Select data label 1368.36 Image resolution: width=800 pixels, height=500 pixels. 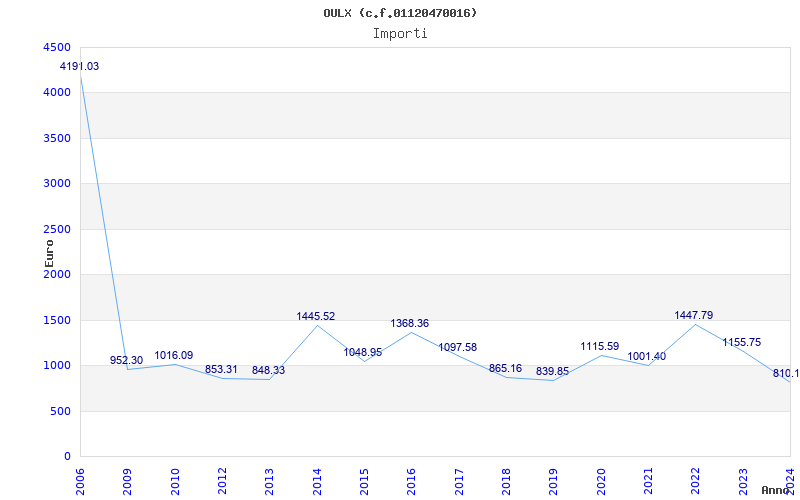click(x=410, y=323)
